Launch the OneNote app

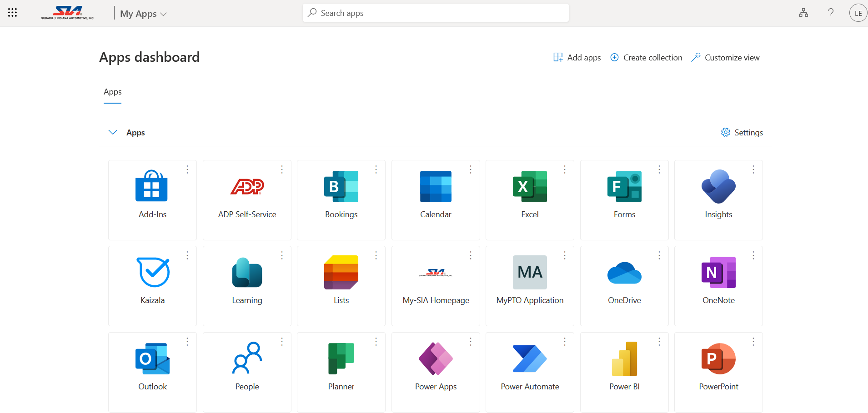[718, 273]
